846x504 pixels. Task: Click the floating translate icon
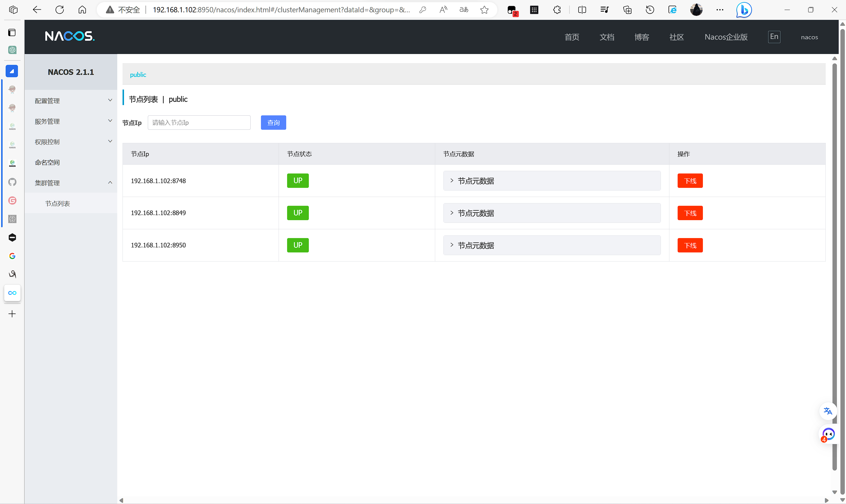click(x=828, y=411)
